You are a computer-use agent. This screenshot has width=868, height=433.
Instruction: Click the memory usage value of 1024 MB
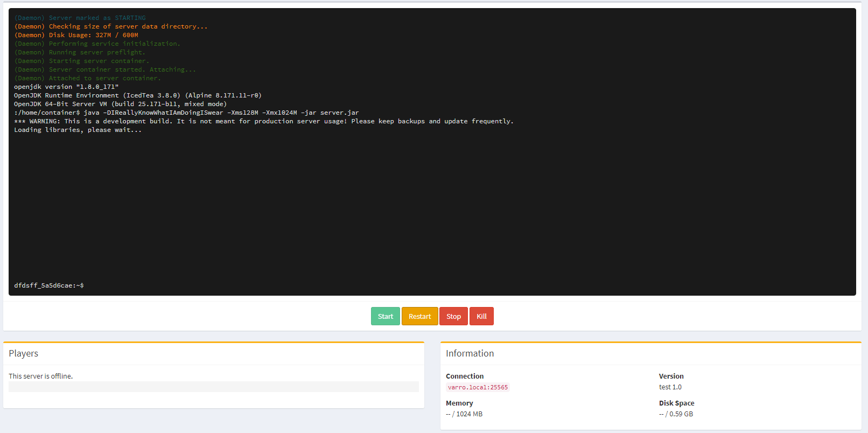(464, 414)
